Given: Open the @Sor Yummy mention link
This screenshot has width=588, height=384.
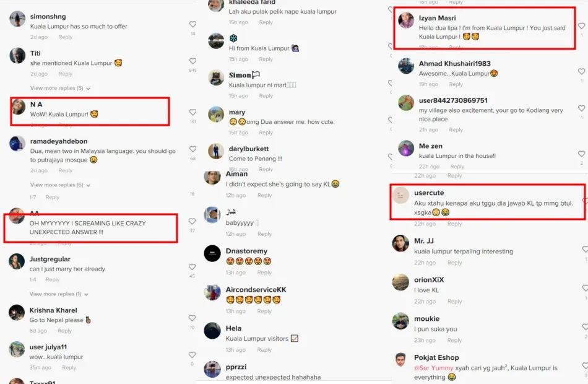Looking at the screenshot, I should pyautogui.click(x=433, y=368).
